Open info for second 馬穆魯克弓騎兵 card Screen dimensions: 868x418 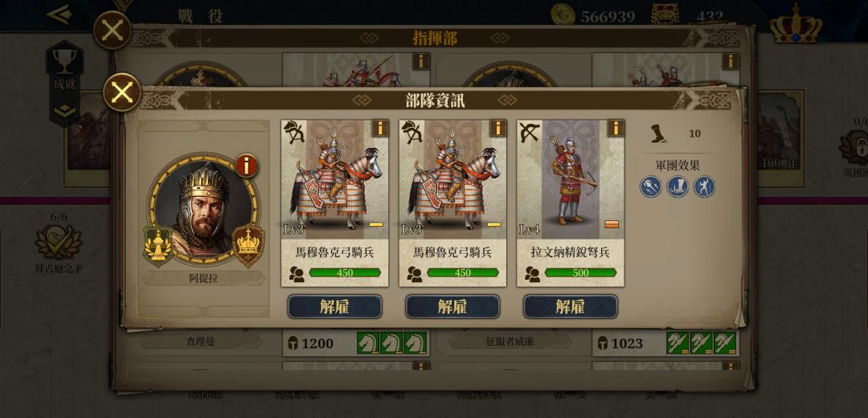(497, 129)
